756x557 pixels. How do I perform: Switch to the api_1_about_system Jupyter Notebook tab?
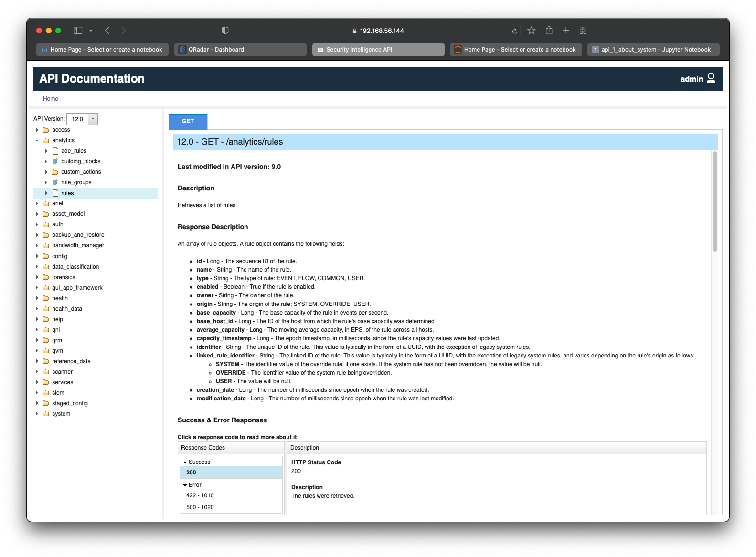click(653, 50)
